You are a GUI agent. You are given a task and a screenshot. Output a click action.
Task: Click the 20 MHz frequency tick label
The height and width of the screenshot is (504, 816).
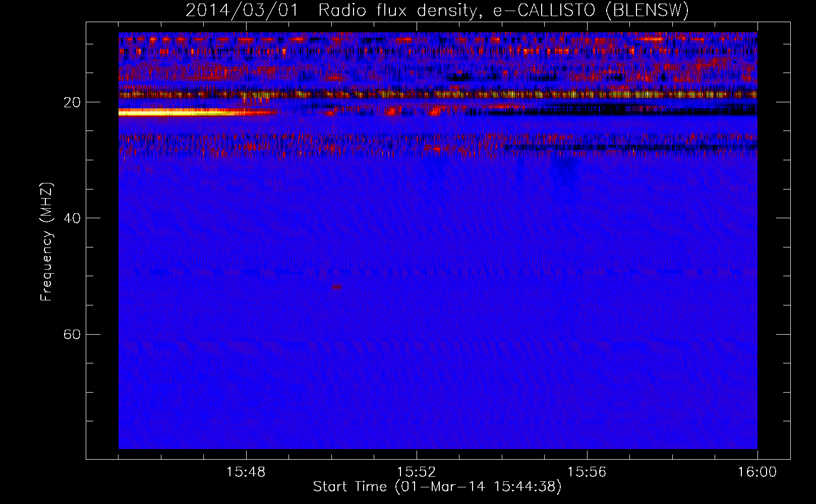[72, 102]
